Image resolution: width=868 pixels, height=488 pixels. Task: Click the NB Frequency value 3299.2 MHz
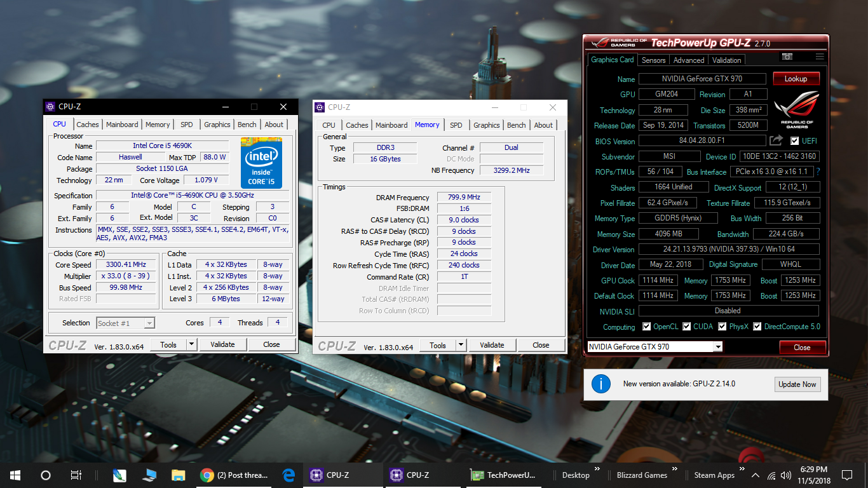point(512,170)
